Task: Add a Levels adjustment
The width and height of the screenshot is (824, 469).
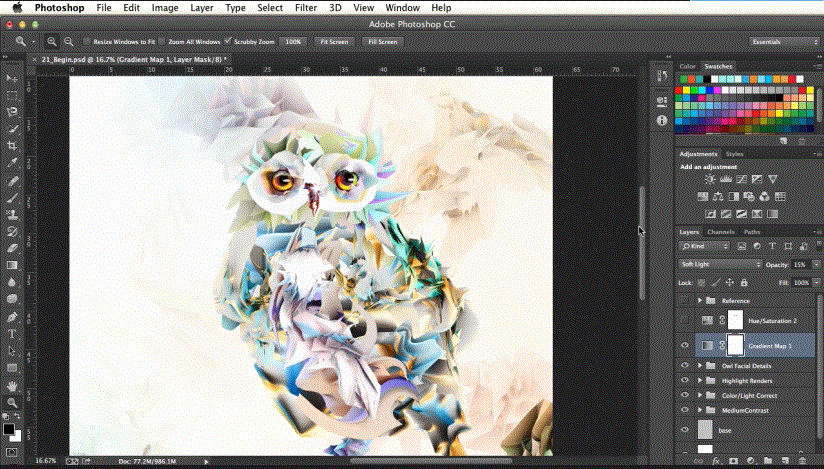Action: click(x=726, y=179)
